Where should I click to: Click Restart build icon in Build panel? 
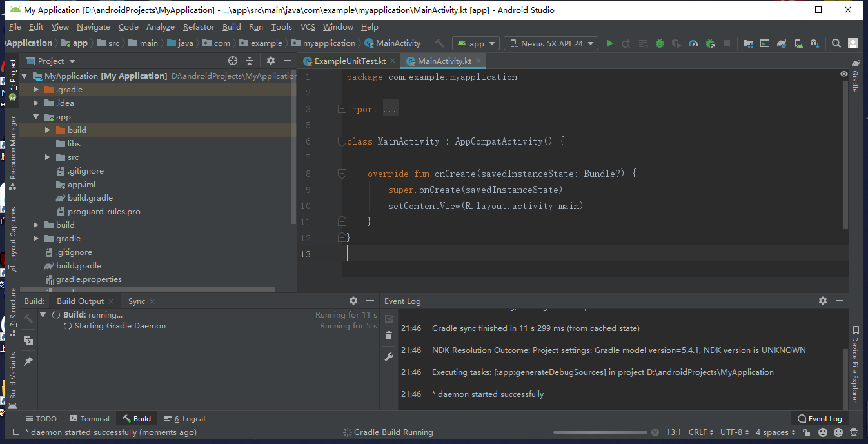tap(28, 319)
